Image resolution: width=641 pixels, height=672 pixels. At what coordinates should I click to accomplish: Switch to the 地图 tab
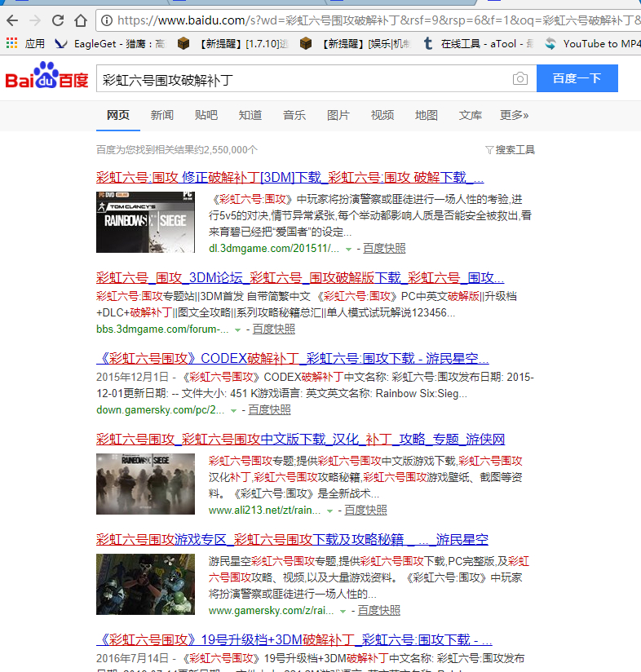[427, 115]
